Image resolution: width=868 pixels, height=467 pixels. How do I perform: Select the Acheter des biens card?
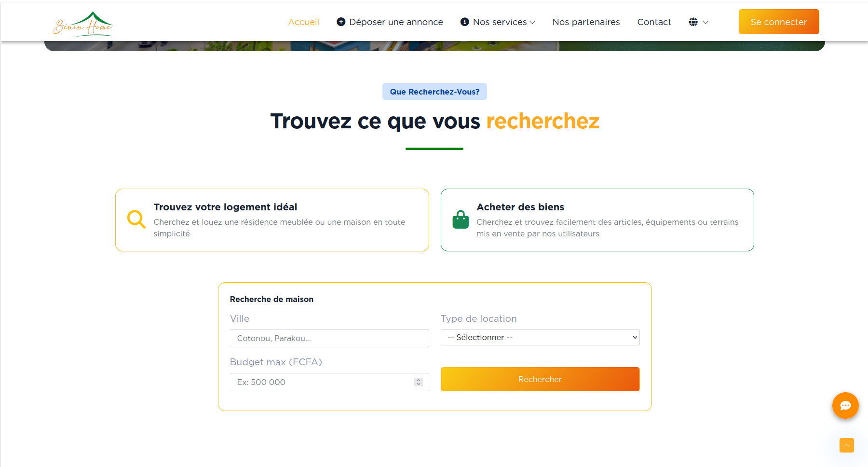point(597,220)
